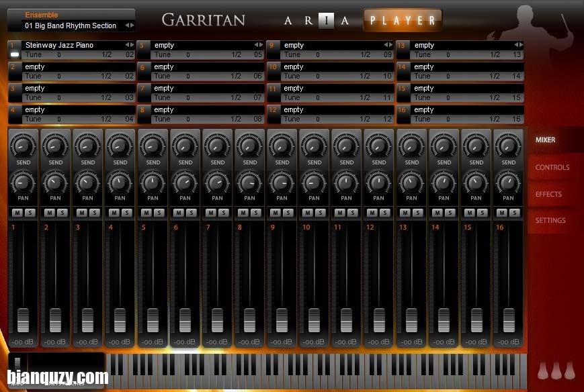Screen dimensions: 584x392
Task: Turn the SEND knob on channel 12
Action: 379,146
